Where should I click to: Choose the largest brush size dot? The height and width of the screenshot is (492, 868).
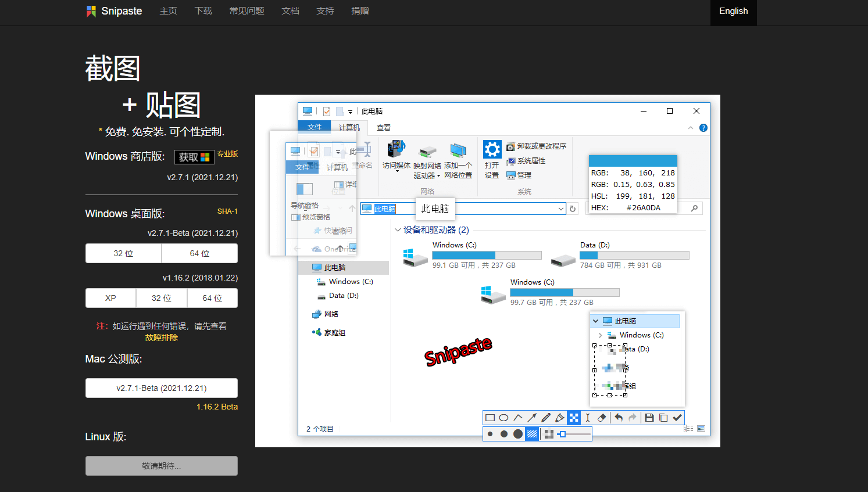coord(518,434)
